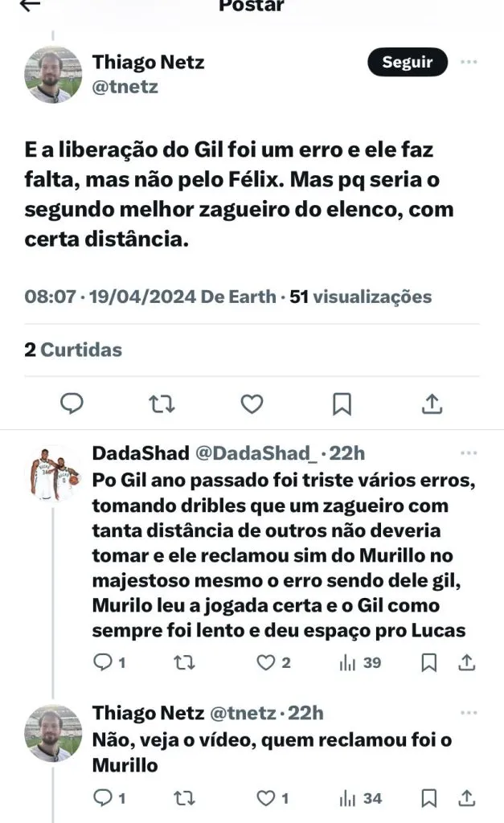View the 2 Curtidas likes list
The height and width of the screenshot is (823, 504).
point(73,350)
